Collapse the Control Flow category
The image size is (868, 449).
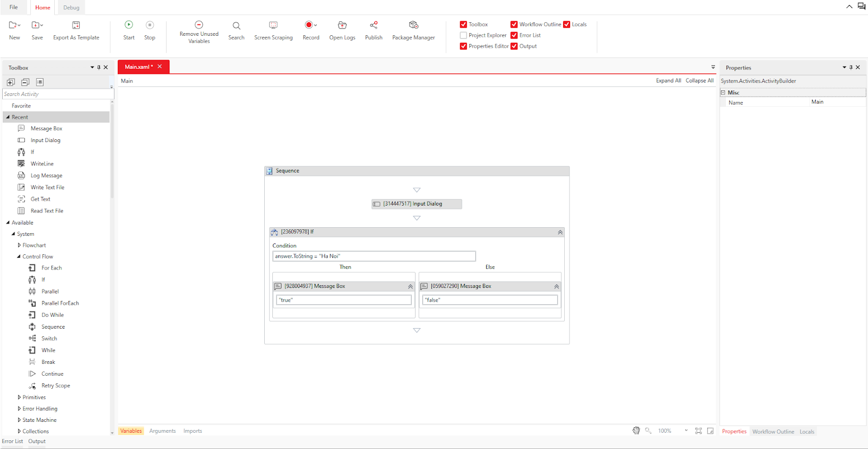[19, 256]
